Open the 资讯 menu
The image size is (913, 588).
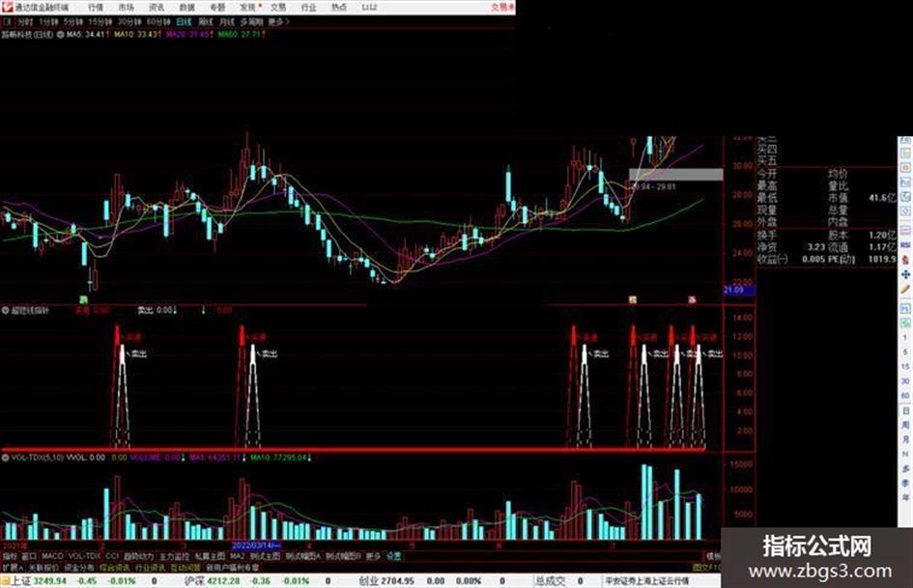click(157, 7)
